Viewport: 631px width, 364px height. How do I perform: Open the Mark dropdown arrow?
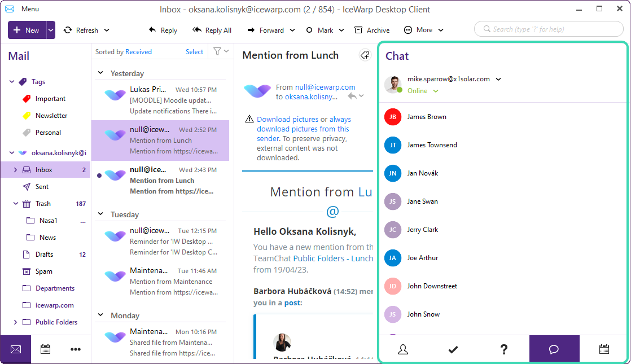tap(341, 30)
